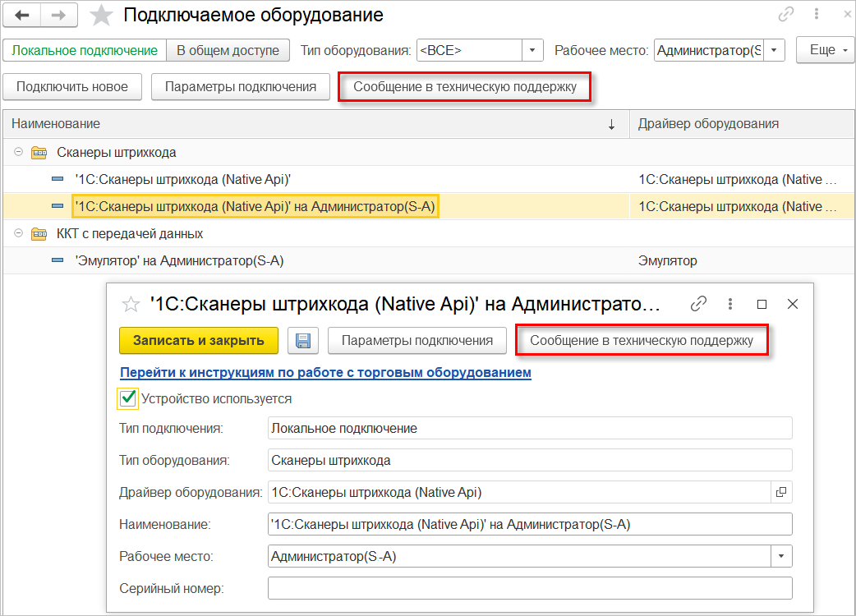856x616 pixels.
Task: Star the scanner device dialog as favorite
Action: (131, 305)
